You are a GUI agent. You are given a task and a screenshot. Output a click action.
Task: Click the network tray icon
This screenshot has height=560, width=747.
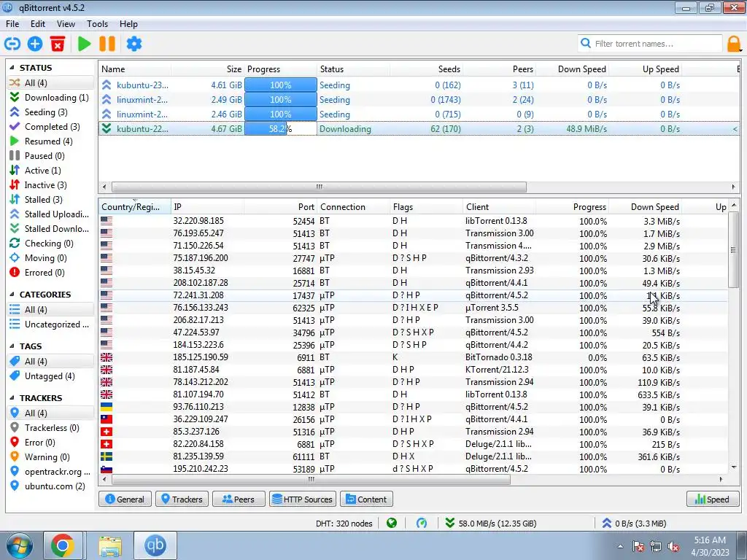[656, 547]
